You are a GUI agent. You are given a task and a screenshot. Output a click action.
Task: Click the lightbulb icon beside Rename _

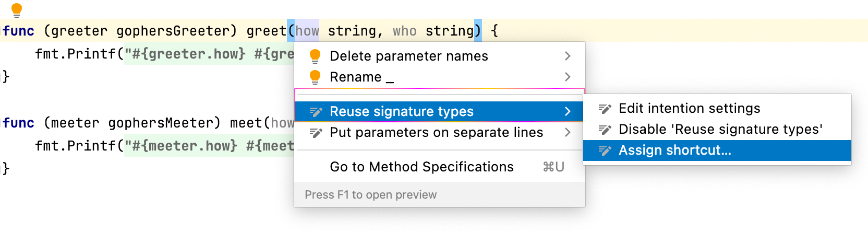point(315,77)
